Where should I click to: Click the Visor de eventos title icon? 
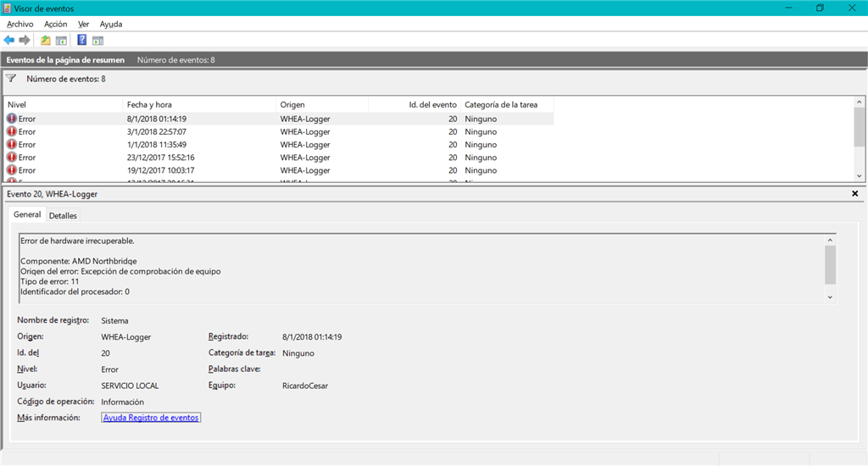coord(7,8)
